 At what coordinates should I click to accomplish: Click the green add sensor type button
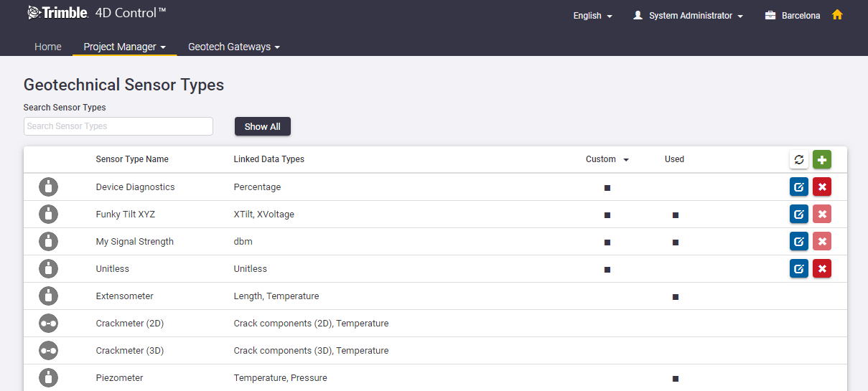(x=822, y=159)
